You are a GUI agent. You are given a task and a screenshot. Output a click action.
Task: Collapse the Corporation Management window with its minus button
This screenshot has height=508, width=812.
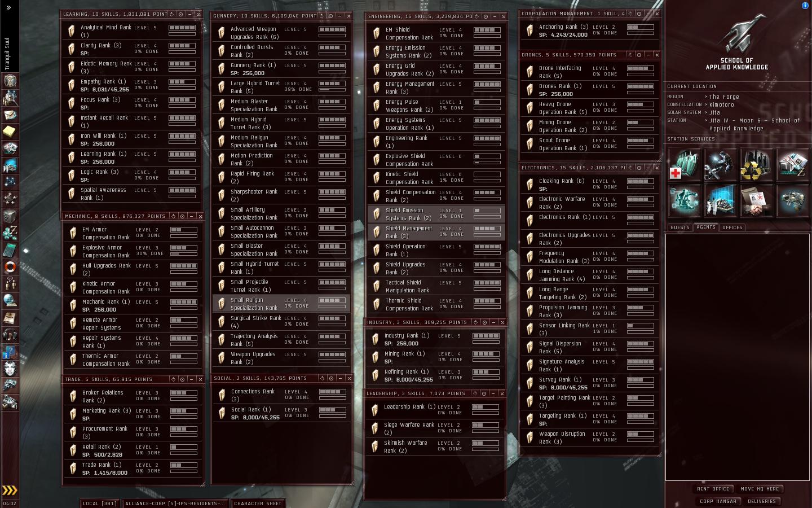point(648,14)
